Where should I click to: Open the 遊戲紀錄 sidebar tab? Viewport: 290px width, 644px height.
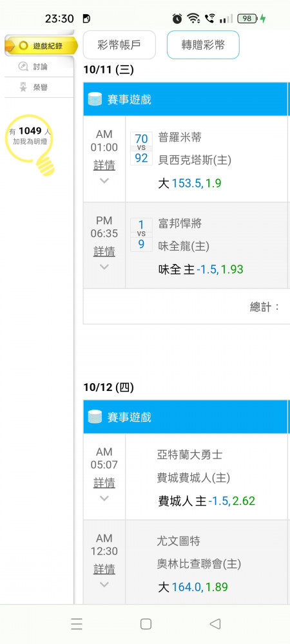coord(40,46)
